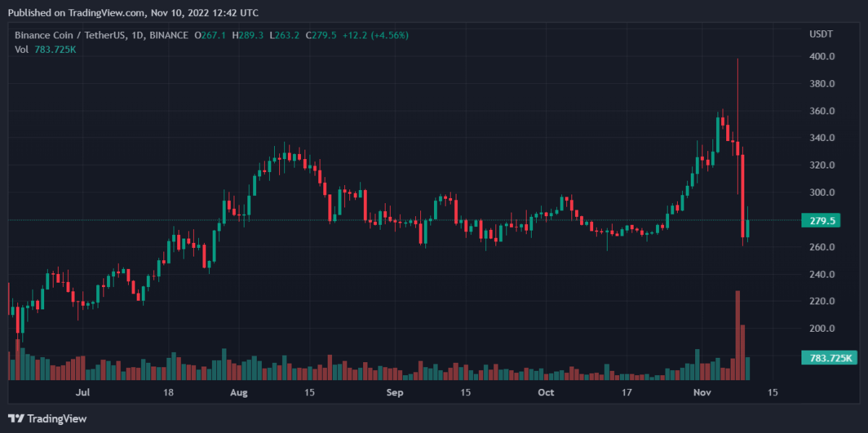Click the 220.0 price axis label
The height and width of the screenshot is (433, 868).
822,301
